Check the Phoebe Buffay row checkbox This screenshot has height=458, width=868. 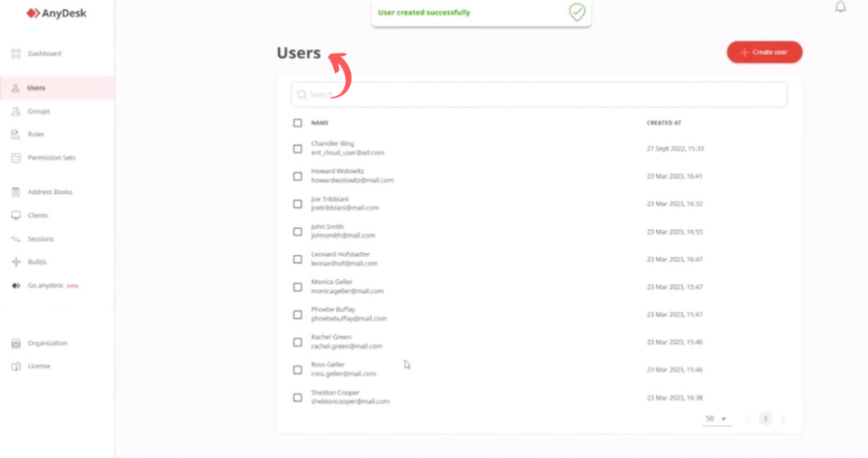tap(298, 316)
